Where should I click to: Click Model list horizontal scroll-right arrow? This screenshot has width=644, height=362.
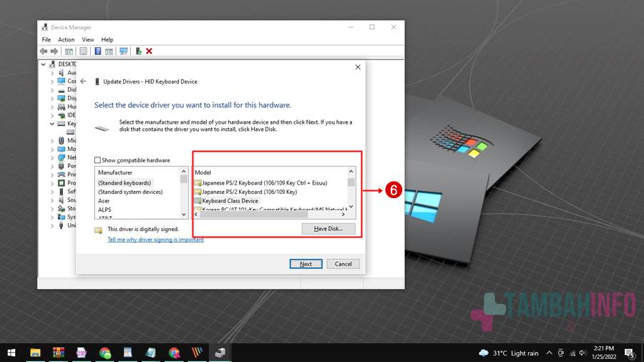click(x=343, y=215)
